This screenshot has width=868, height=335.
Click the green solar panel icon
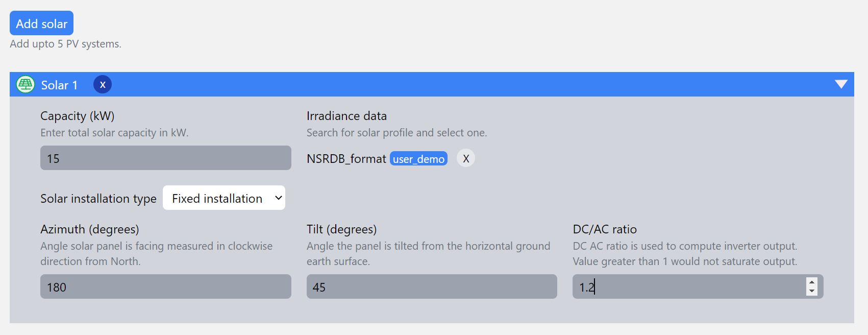26,84
